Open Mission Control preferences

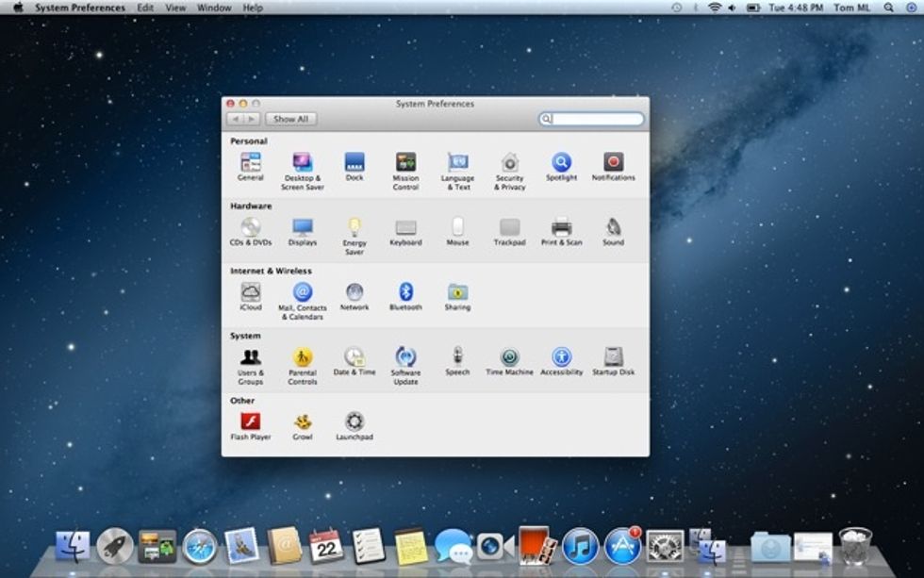pos(404,162)
